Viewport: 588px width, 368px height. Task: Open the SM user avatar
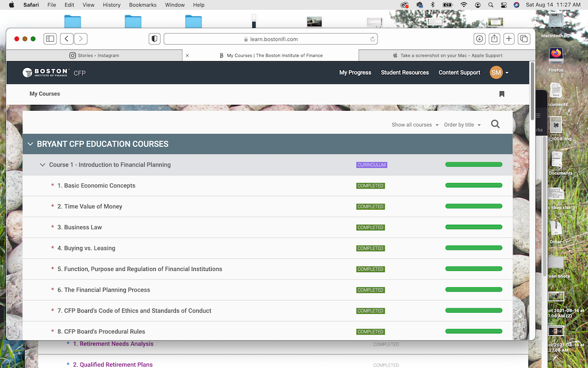496,72
